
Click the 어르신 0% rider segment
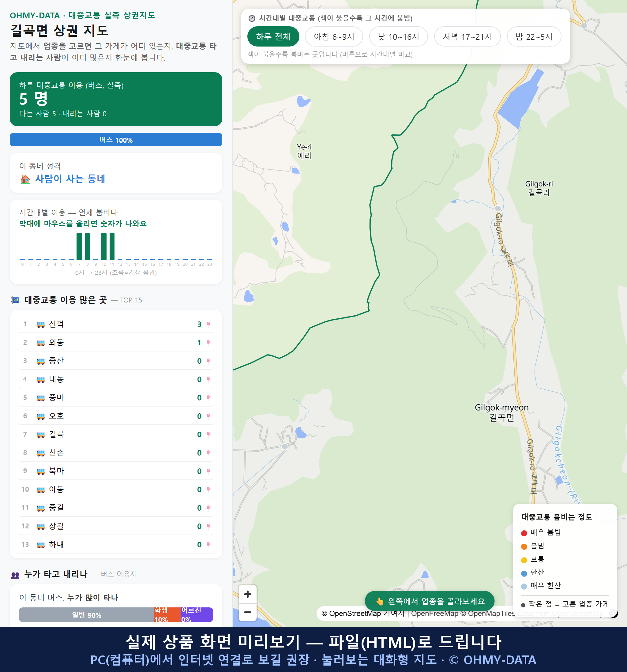point(197,614)
